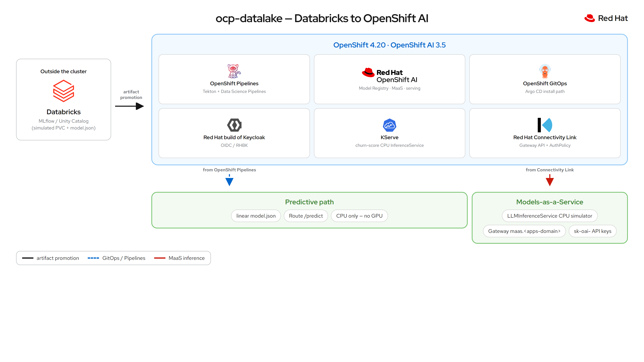
Task: Click the 'from Connectivity Link' label
Action: click(549, 170)
